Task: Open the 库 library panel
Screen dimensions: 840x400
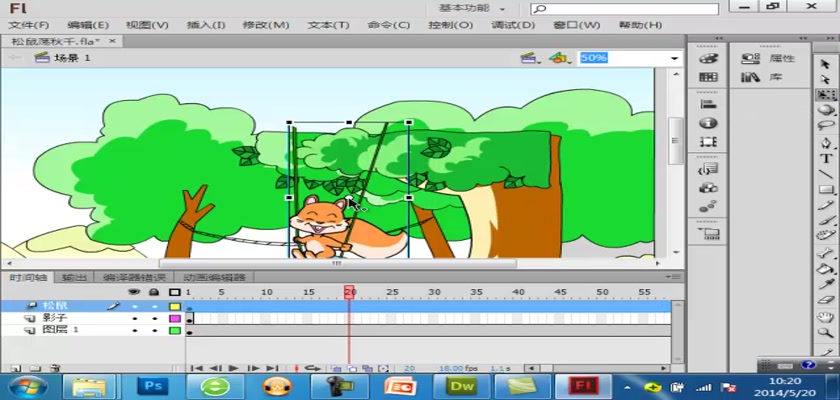Action: pyautogui.click(x=762, y=78)
